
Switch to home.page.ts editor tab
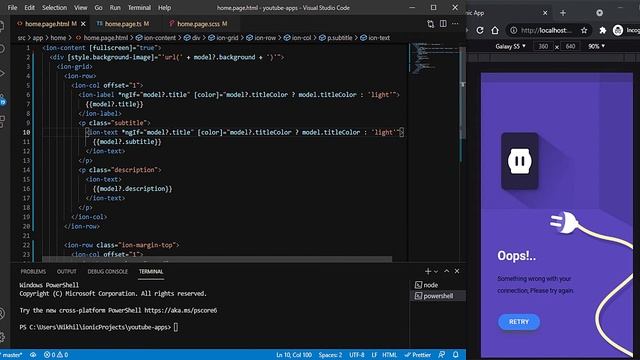[x=123, y=24]
